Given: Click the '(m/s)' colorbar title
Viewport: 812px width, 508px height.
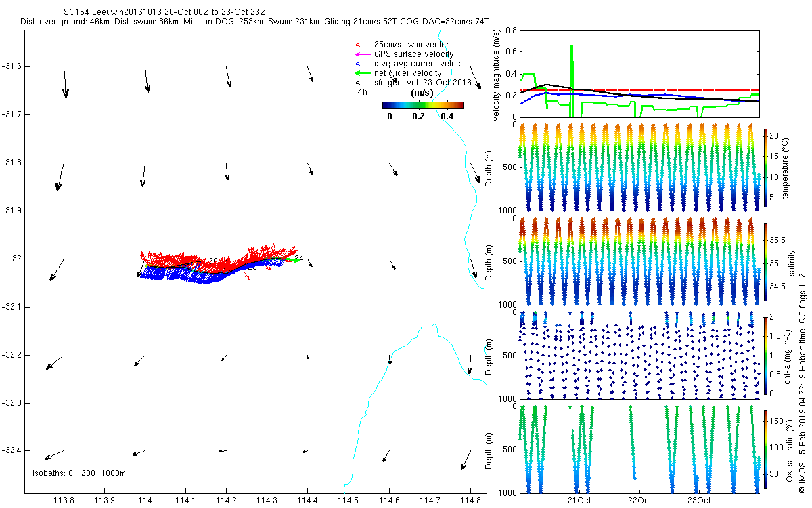Looking at the screenshot, I should click(x=423, y=93).
